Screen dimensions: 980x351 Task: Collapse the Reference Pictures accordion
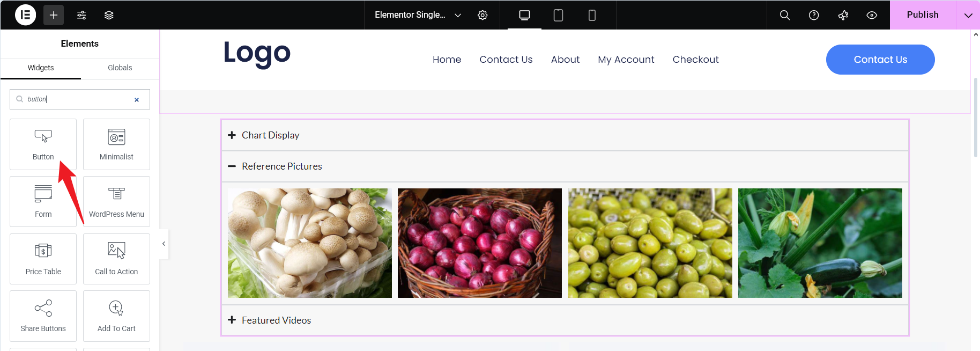pyautogui.click(x=281, y=166)
